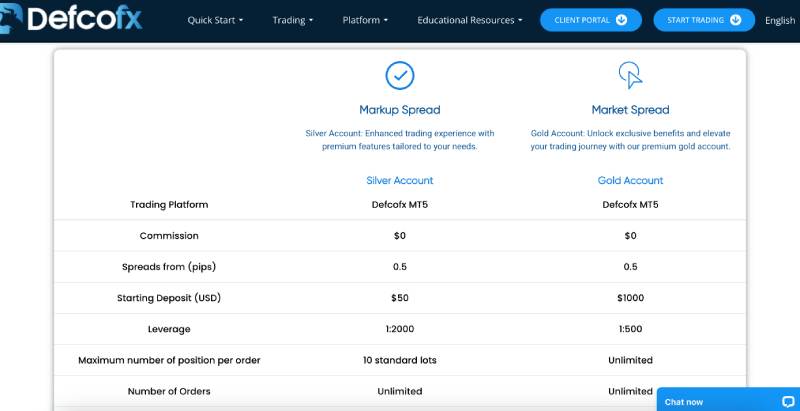This screenshot has width=800, height=411.
Task: Open the Educational Resources menu
Action: coord(469,20)
